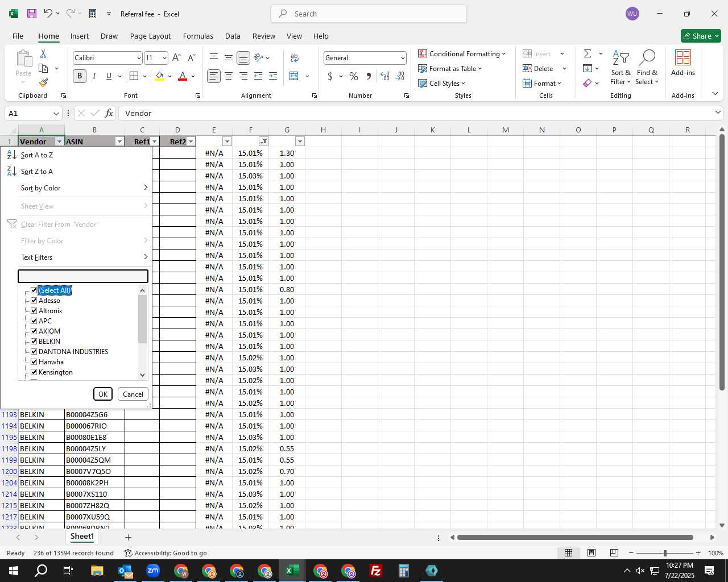The height and width of the screenshot is (582, 728).
Task: Click the Increase Font Size icon
Action: (x=176, y=57)
